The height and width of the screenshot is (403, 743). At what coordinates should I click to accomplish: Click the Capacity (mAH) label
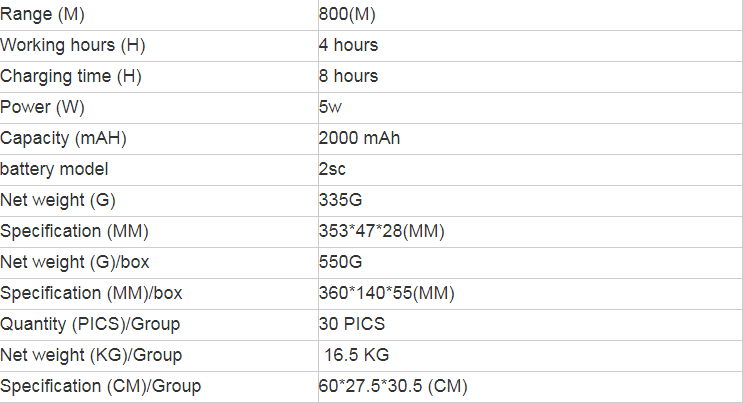coord(63,138)
